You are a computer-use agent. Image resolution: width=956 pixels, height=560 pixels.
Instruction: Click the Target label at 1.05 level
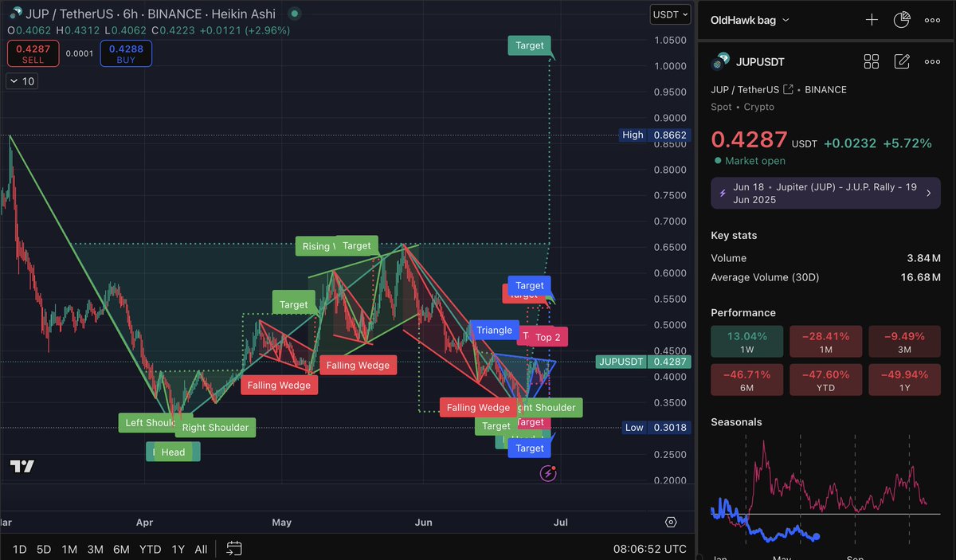[x=529, y=45]
